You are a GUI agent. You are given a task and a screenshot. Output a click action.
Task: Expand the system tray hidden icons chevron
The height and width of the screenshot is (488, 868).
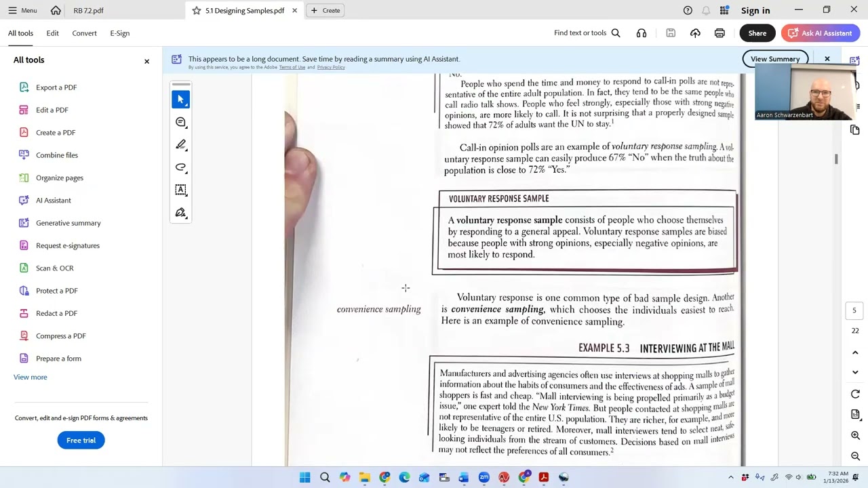pos(730,477)
